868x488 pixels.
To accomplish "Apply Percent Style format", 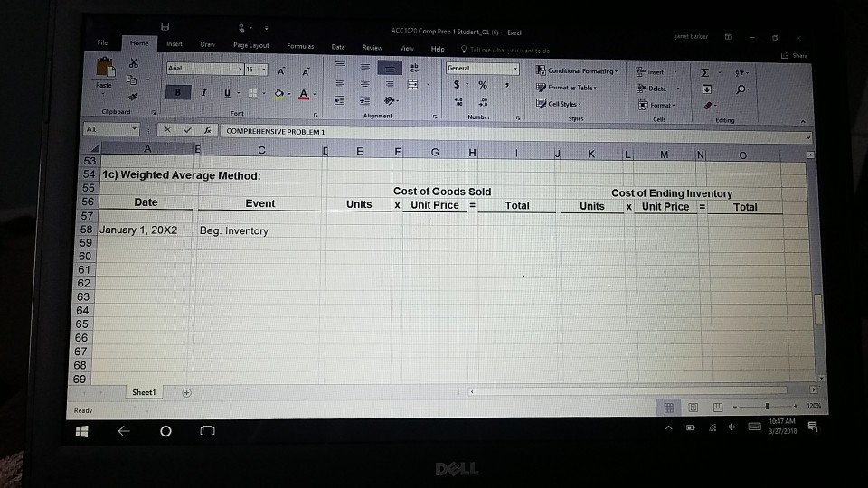I will pos(483,85).
